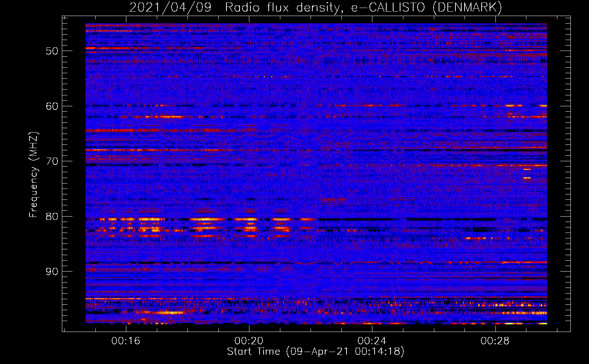Click the '90' frequency tick label

(52, 272)
